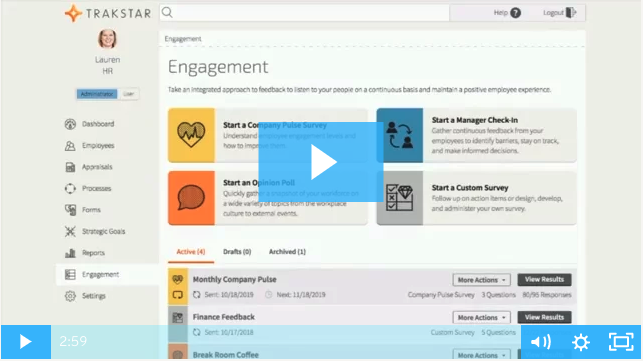Click the Strategic Goals sidebar icon
The height and width of the screenshot is (361, 643).
(x=70, y=231)
